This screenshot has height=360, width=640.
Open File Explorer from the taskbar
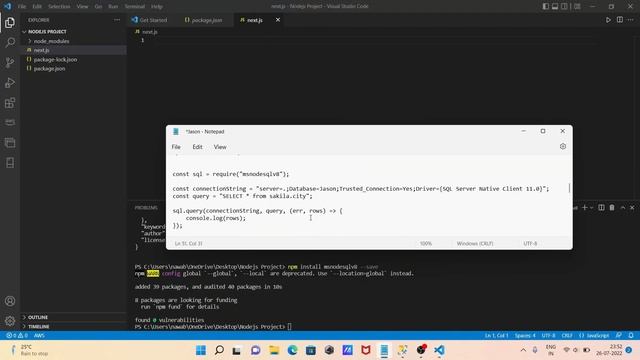click(274, 350)
